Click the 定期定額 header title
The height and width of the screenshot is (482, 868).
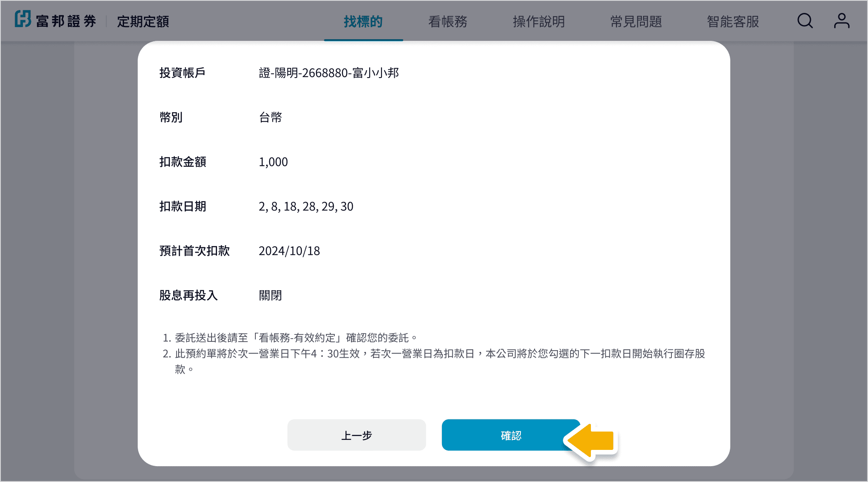tap(143, 22)
